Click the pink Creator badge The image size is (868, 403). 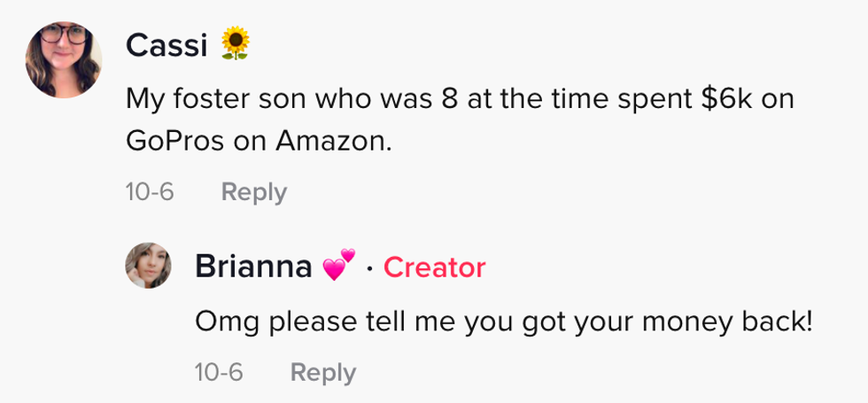pos(434,267)
